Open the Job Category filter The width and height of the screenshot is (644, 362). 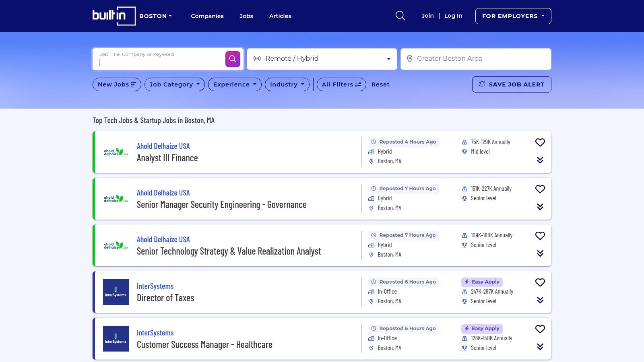pos(175,84)
